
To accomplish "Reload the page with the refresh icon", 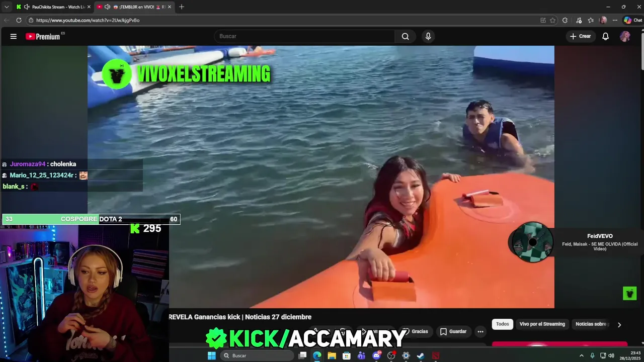I will tap(19, 20).
